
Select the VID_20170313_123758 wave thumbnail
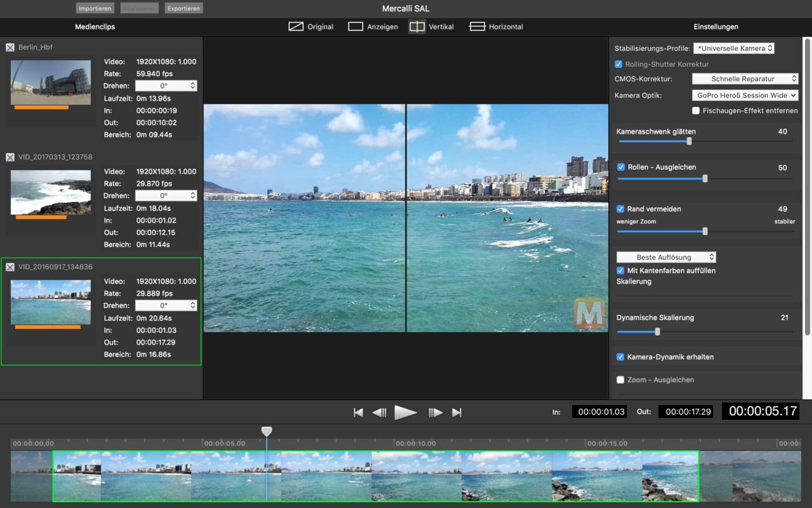tap(51, 192)
